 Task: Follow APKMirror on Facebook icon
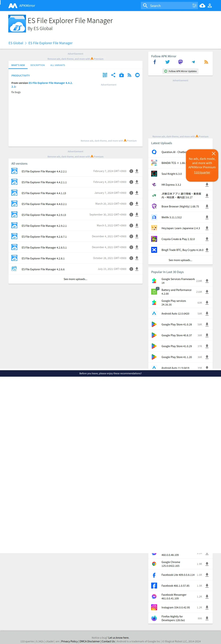coord(155,62)
